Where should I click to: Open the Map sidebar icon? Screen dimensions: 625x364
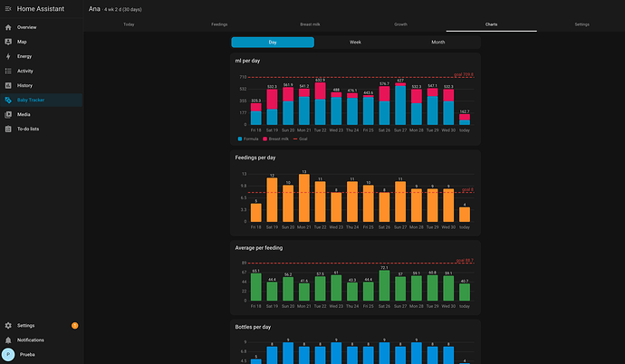coord(8,42)
